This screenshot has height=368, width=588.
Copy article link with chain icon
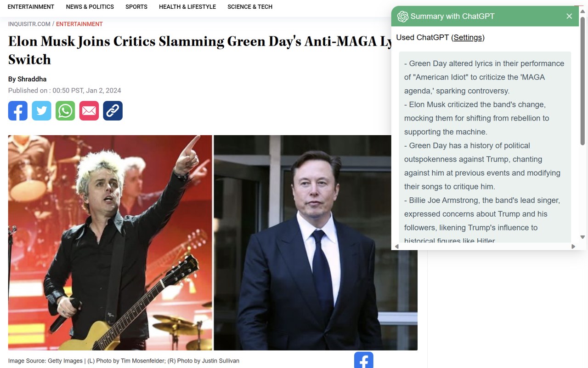click(113, 111)
